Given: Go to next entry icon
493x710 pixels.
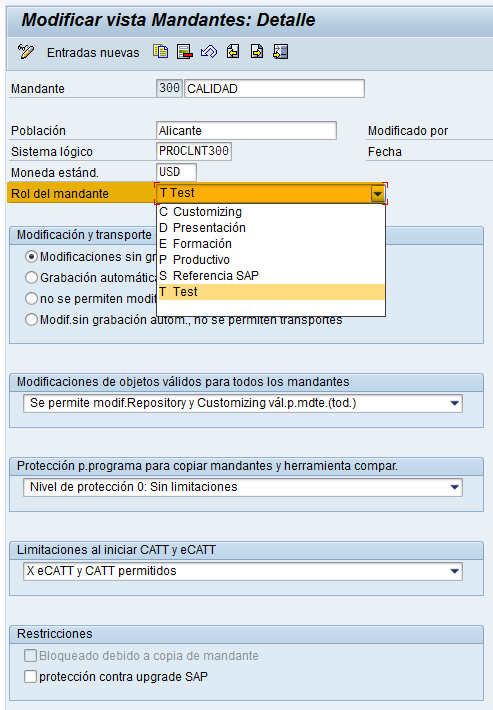Looking at the screenshot, I should tap(257, 52).
